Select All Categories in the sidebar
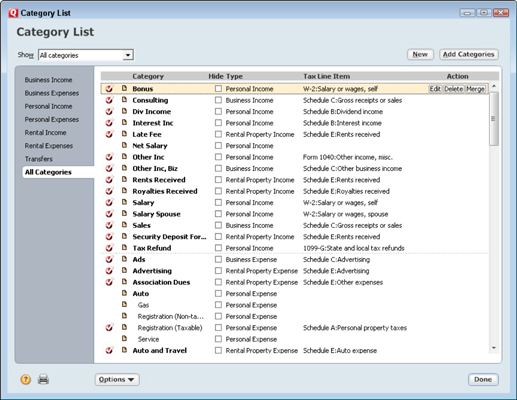This screenshot has width=517, height=400. [58, 172]
